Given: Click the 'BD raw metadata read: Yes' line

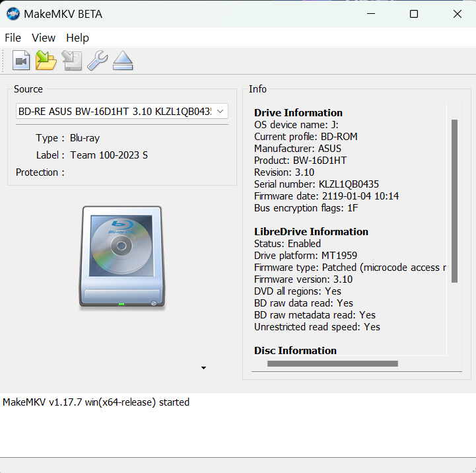Looking at the screenshot, I should 314,315.
